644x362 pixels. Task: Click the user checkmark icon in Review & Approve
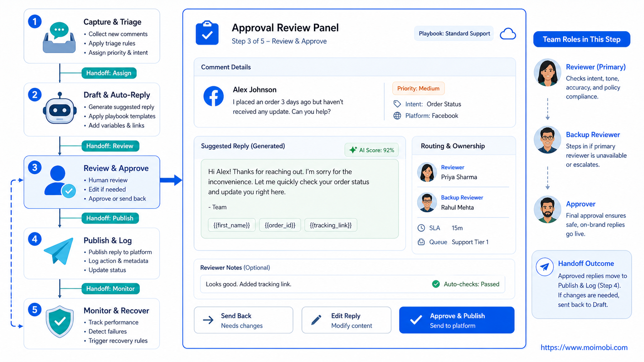point(60,182)
